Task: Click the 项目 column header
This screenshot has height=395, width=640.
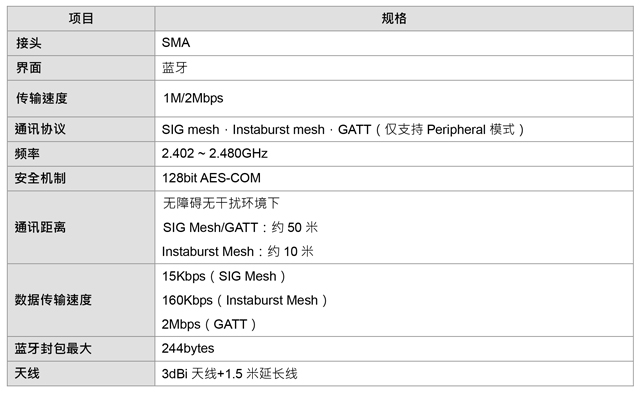Action: tap(81, 18)
